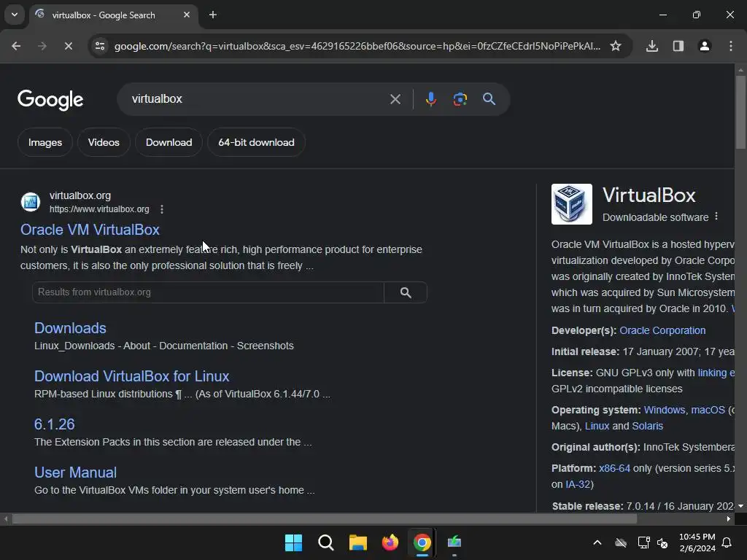Viewport: 747px width, 560px height.
Task: Go back to the previous page
Action: point(16,46)
